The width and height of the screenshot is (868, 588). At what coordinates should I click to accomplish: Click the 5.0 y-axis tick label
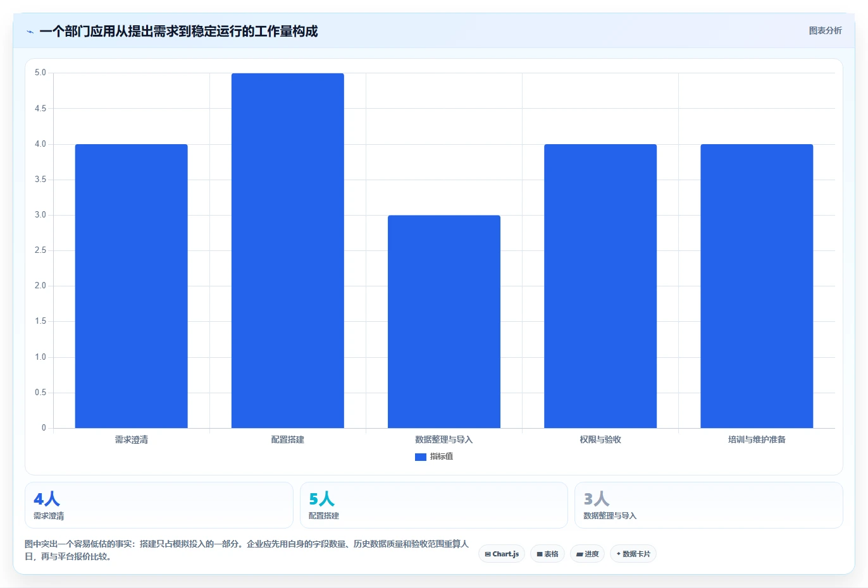coord(40,73)
